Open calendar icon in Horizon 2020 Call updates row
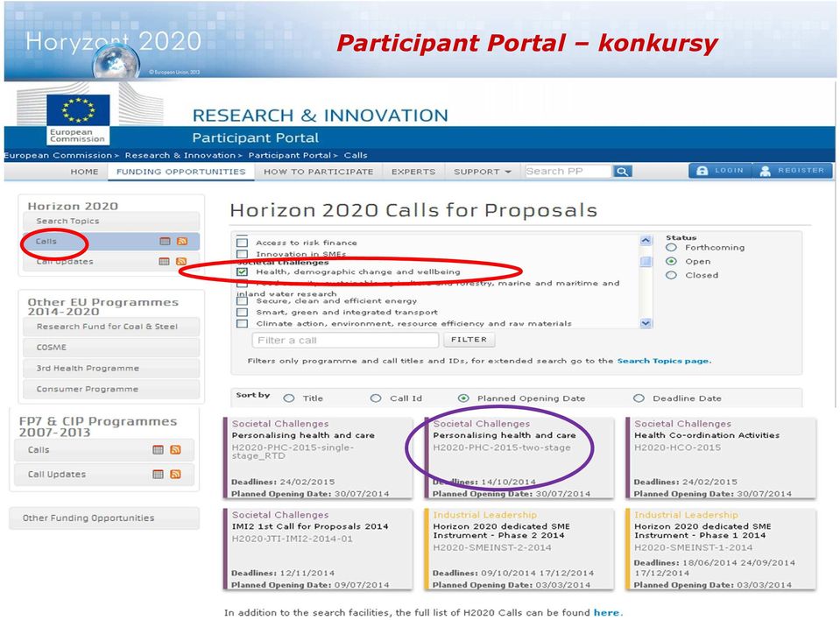The width and height of the screenshot is (840, 620). coord(165,261)
